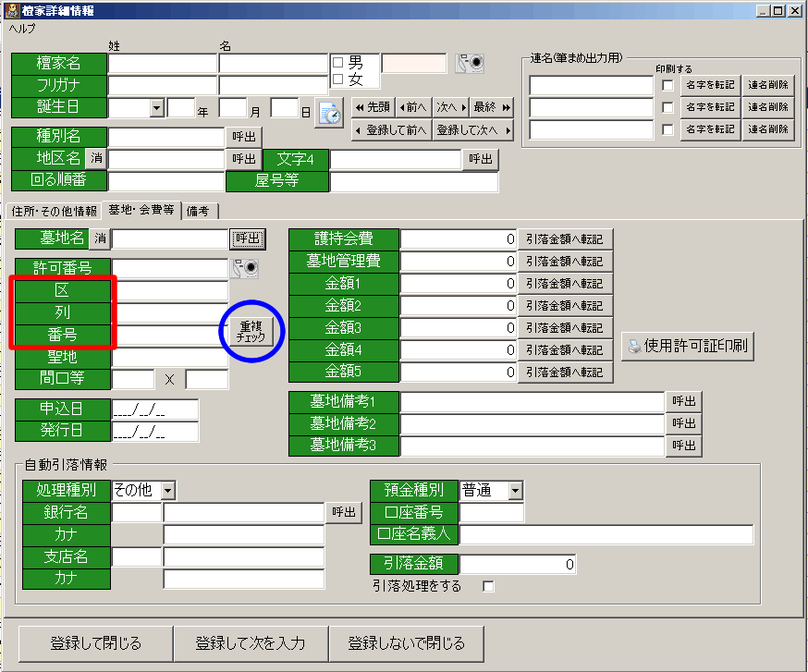
Task: Click the 使用許可証印刷 button
Action: point(688,346)
